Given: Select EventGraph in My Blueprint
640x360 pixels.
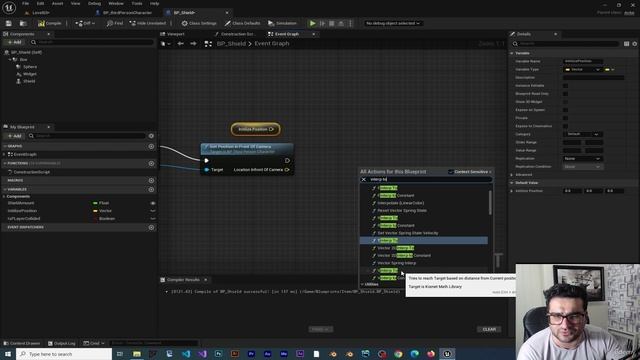Looking at the screenshot, I should (x=25, y=154).
